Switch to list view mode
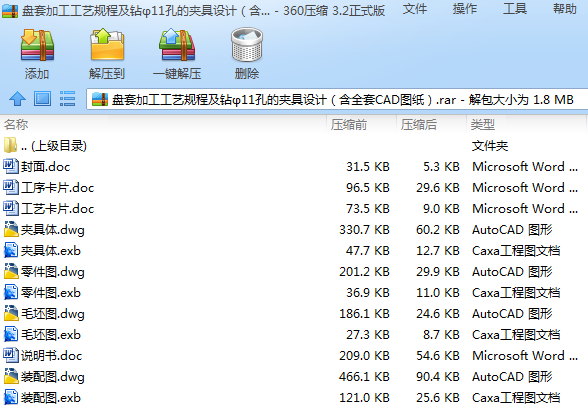This screenshot has width=588, height=418. tap(68, 99)
